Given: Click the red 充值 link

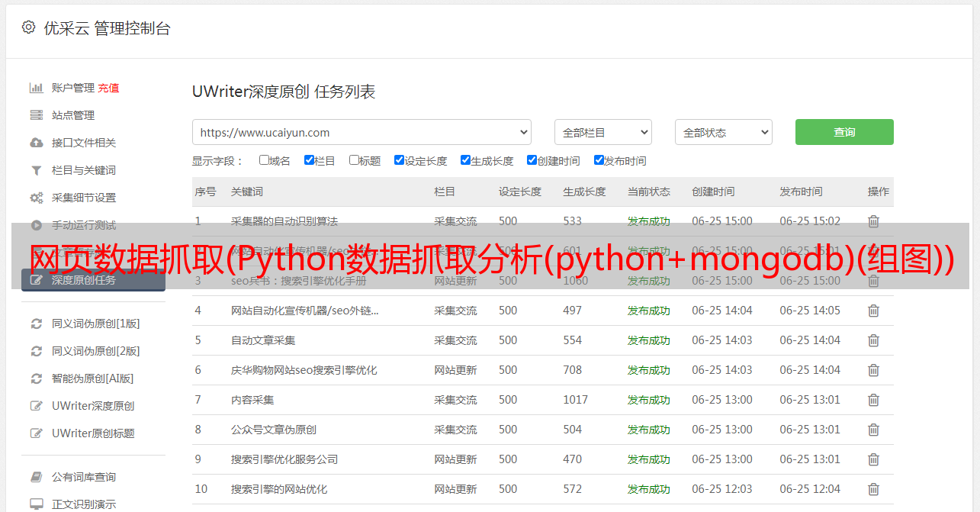Looking at the screenshot, I should [108, 88].
